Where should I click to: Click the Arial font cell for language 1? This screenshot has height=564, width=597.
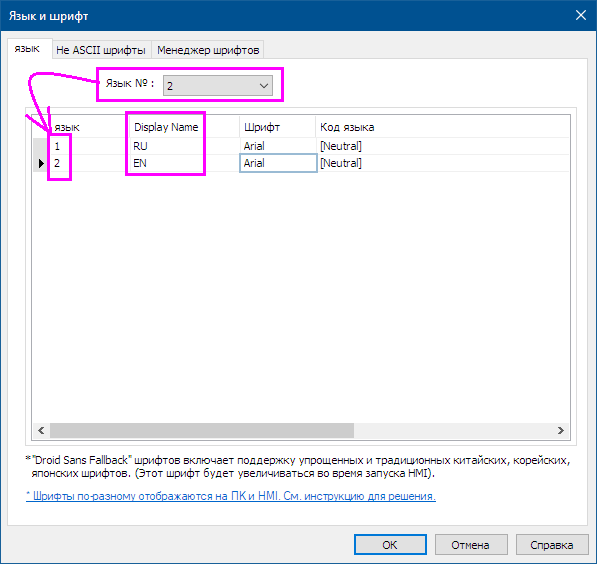point(278,146)
